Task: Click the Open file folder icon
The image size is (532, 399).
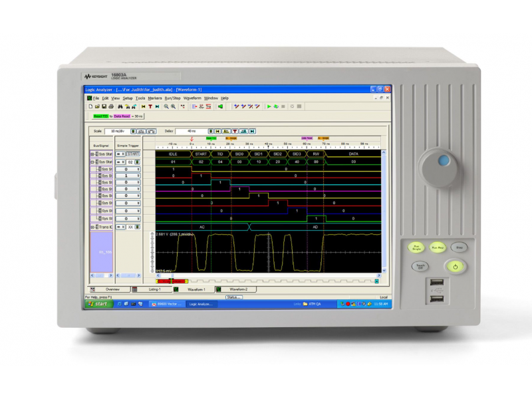Action: coord(97,106)
